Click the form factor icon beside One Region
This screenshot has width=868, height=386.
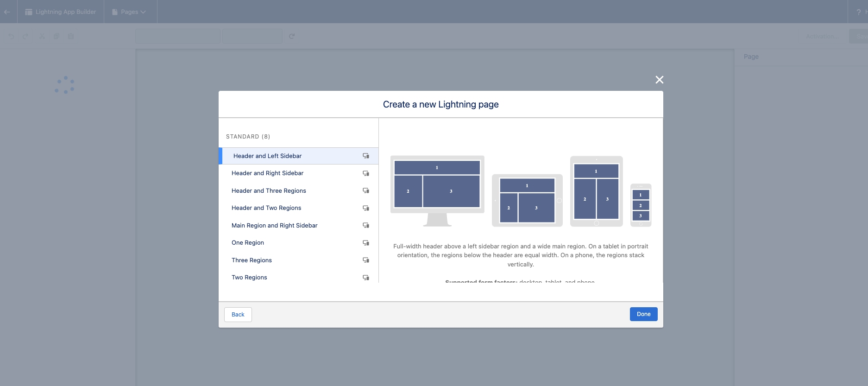(x=366, y=243)
